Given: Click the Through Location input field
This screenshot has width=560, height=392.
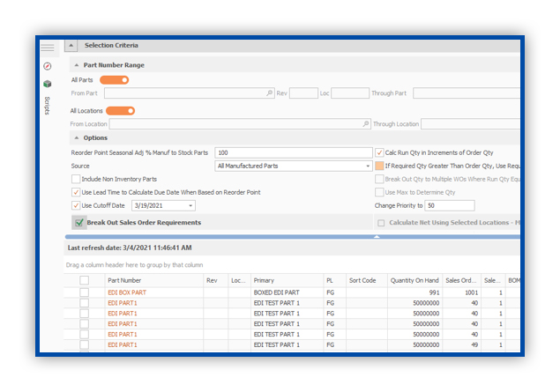Looking at the screenshot, I should [x=470, y=124].
